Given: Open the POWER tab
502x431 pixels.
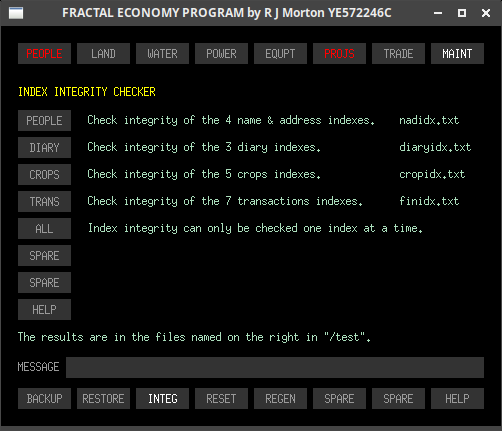Looking at the screenshot, I should tap(221, 53).
